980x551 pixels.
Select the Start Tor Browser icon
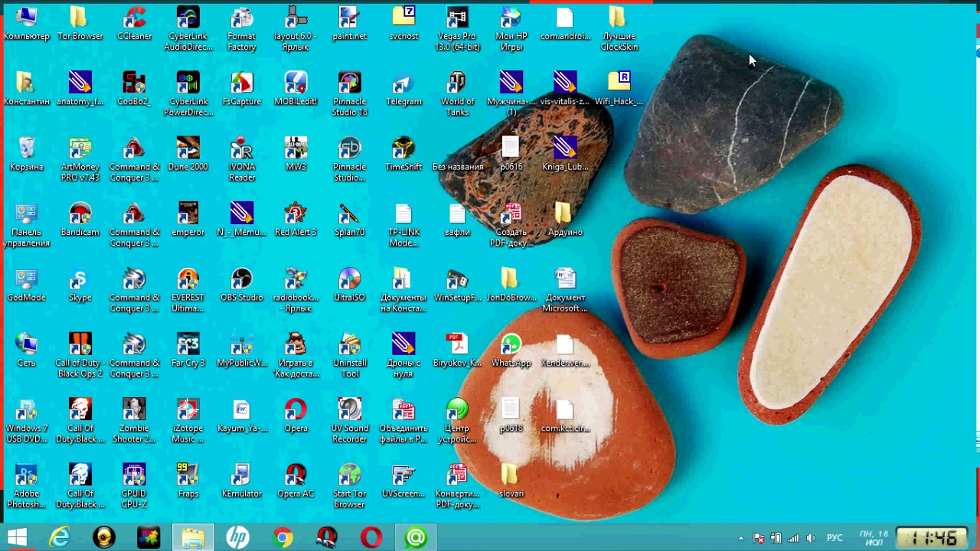[350, 486]
